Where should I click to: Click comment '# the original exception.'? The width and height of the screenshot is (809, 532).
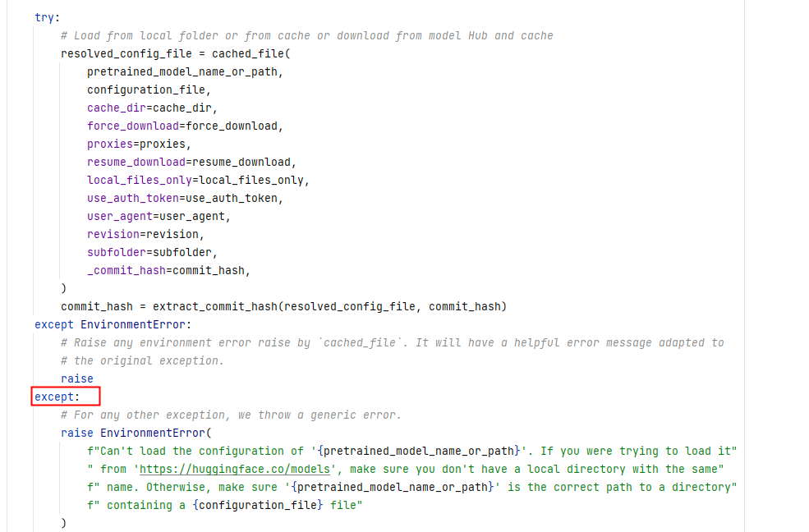coord(142,360)
